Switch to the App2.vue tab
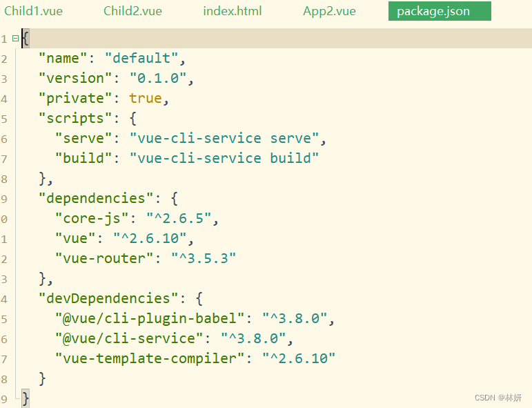This screenshot has width=532, height=408. click(329, 11)
